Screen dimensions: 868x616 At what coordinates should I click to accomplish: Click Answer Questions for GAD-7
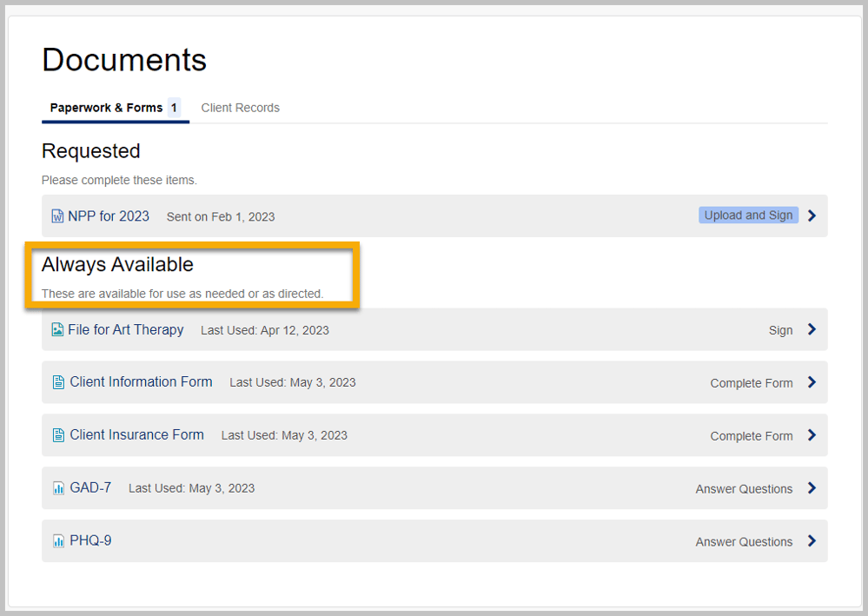744,488
